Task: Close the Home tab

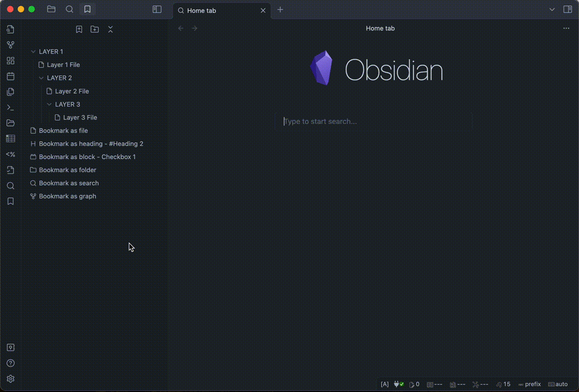Action: tap(263, 10)
